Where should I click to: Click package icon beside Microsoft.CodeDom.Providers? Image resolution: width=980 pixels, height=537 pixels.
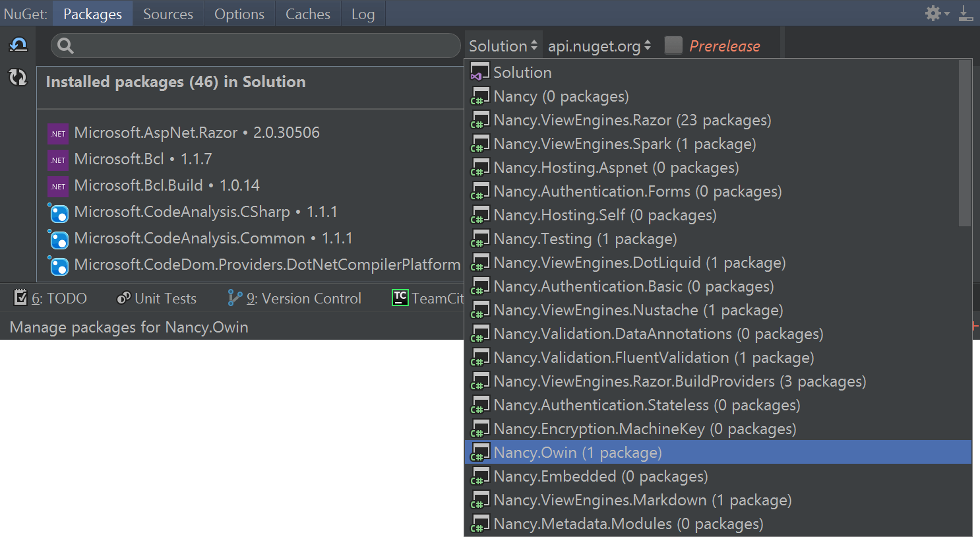[x=58, y=265]
